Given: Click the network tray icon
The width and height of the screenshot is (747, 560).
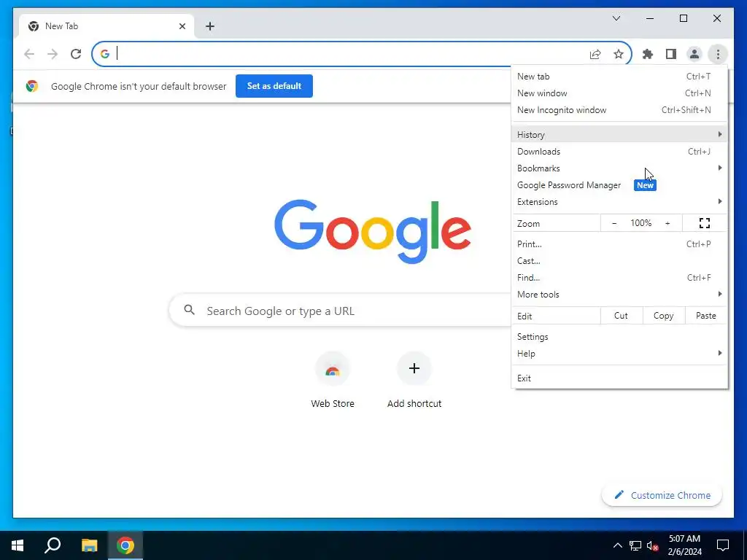Looking at the screenshot, I should [635, 545].
